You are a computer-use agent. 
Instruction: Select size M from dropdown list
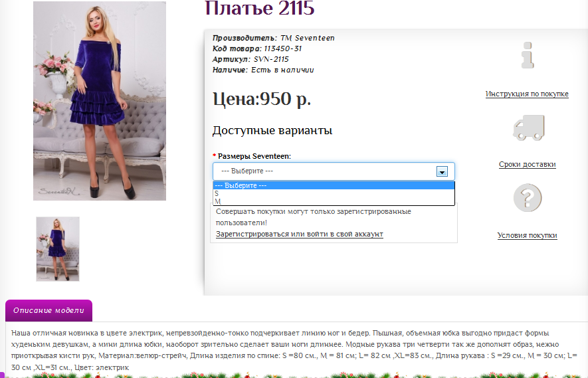click(334, 201)
